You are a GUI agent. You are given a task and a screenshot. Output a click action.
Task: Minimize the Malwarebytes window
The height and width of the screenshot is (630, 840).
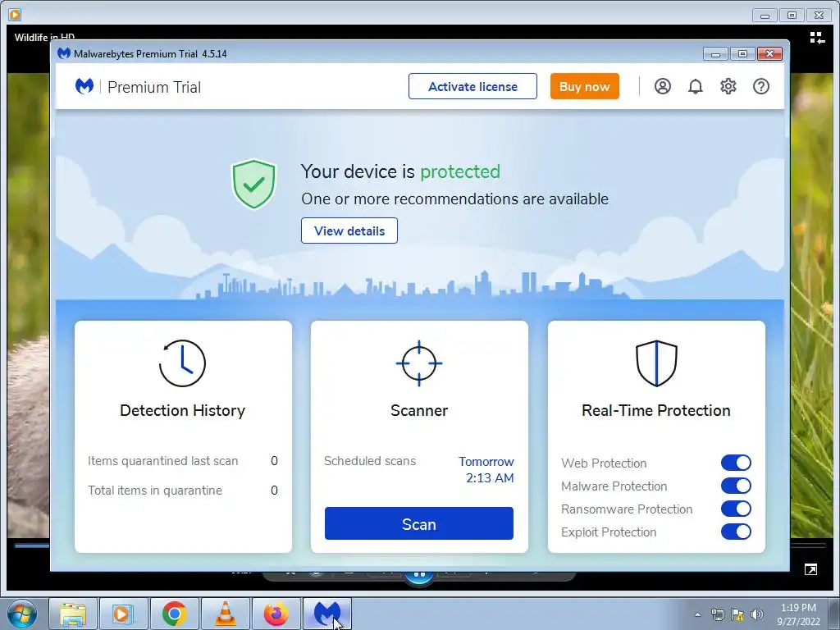click(715, 53)
